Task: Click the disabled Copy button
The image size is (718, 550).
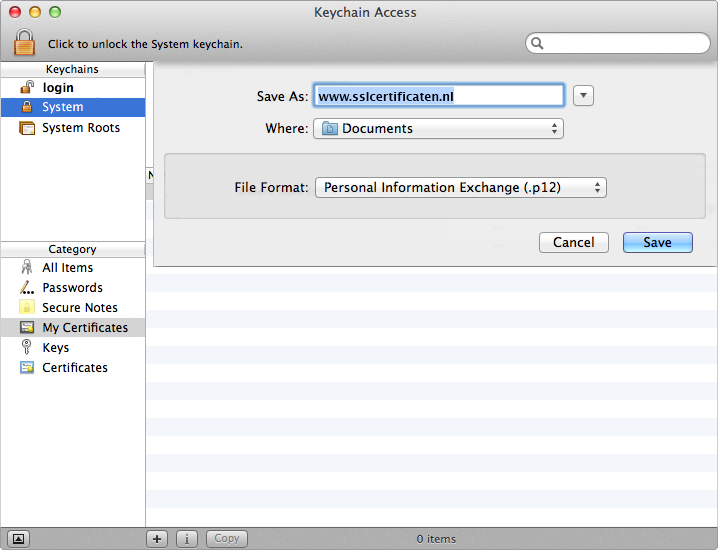Action: [x=227, y=539]
